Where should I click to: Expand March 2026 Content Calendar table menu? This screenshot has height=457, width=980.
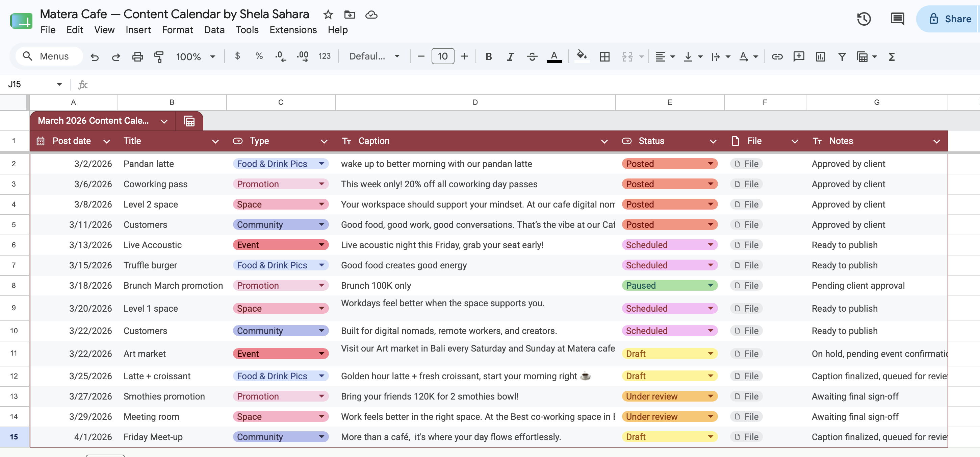click(164, 121)
